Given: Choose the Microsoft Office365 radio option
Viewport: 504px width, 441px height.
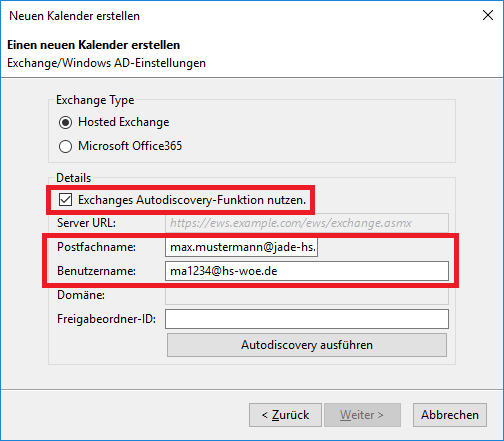Looking at the screenshot, I should pos(65,146).
